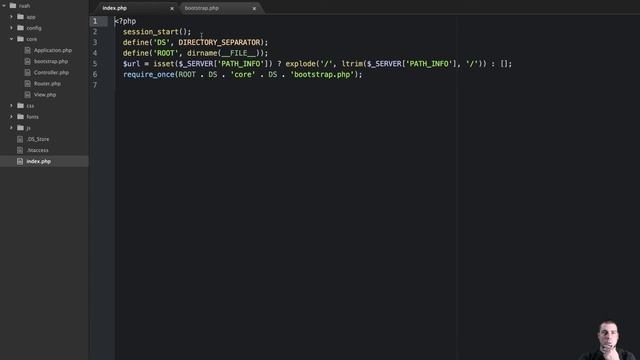Select the core folder label
This screenshot has width=640, height=360.
pos(31,39)
